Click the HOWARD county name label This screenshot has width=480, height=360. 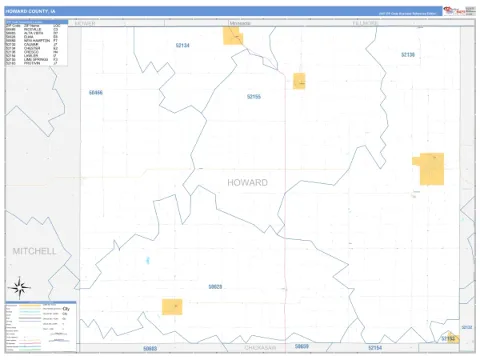247,183
